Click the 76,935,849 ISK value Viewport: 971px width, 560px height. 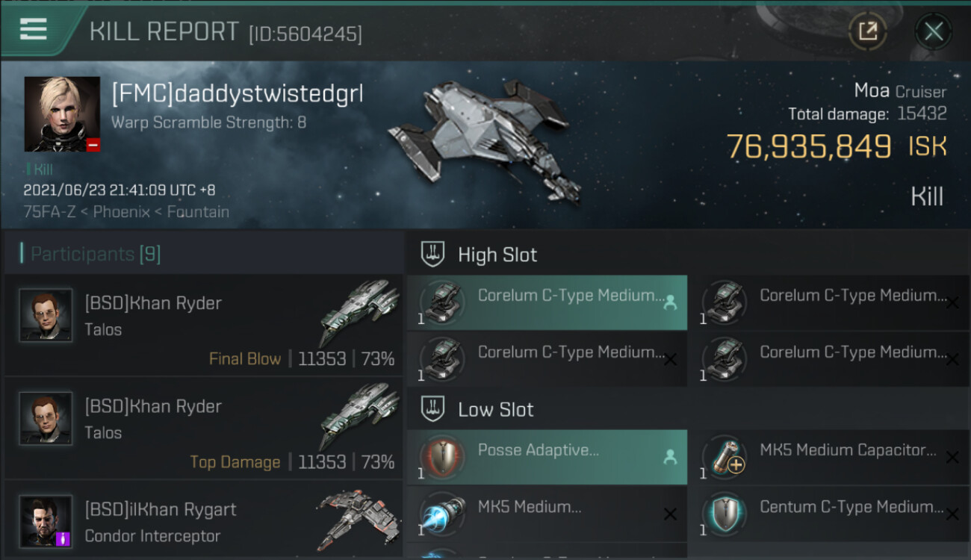point(837,147)
